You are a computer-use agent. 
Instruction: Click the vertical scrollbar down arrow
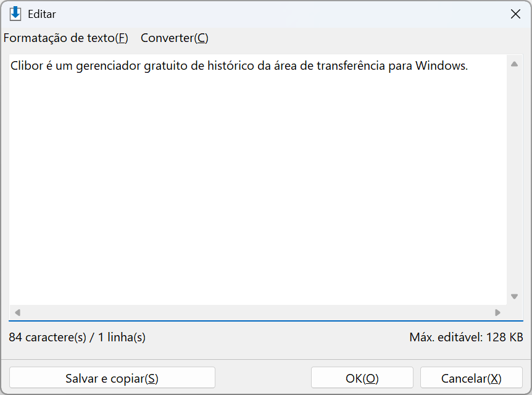point(514,297)
